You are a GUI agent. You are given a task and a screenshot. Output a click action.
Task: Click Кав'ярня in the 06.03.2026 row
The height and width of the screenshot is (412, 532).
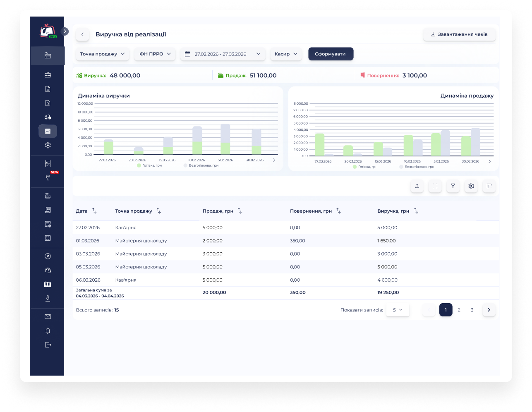tap(126, 280)
